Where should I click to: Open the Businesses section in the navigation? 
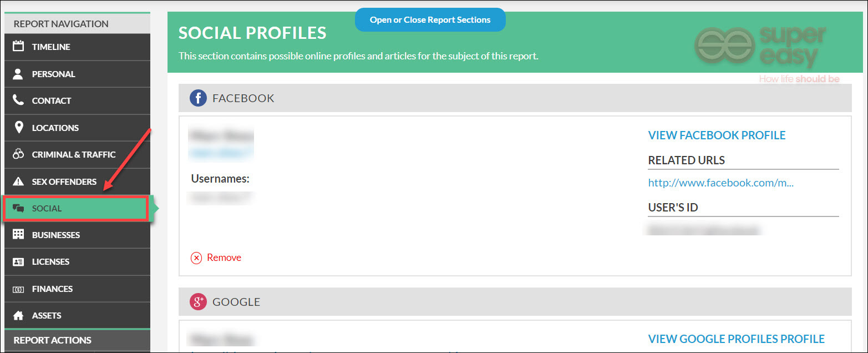77,235
